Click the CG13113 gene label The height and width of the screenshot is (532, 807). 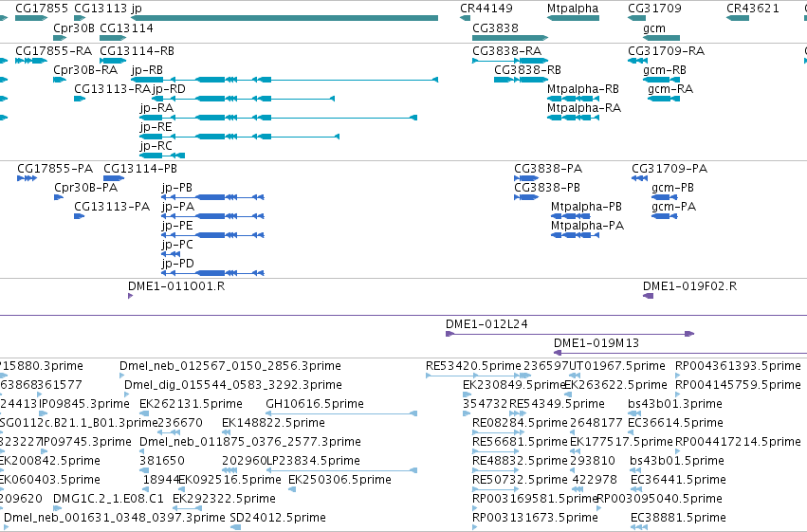click(x=101, y=9)
